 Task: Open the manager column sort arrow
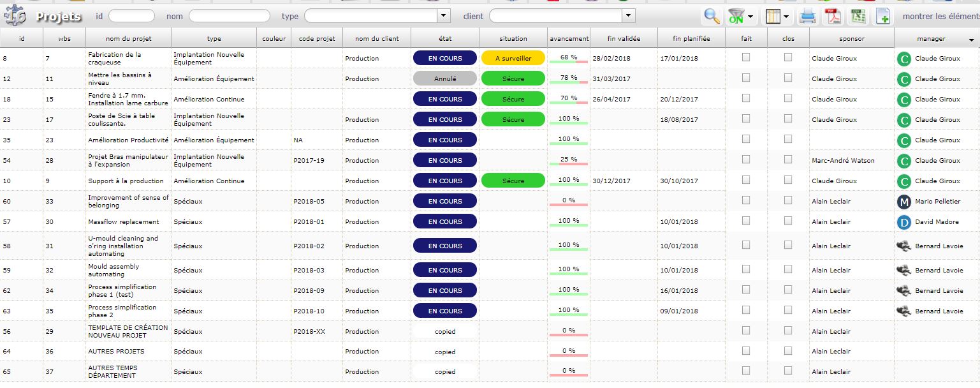971,40
